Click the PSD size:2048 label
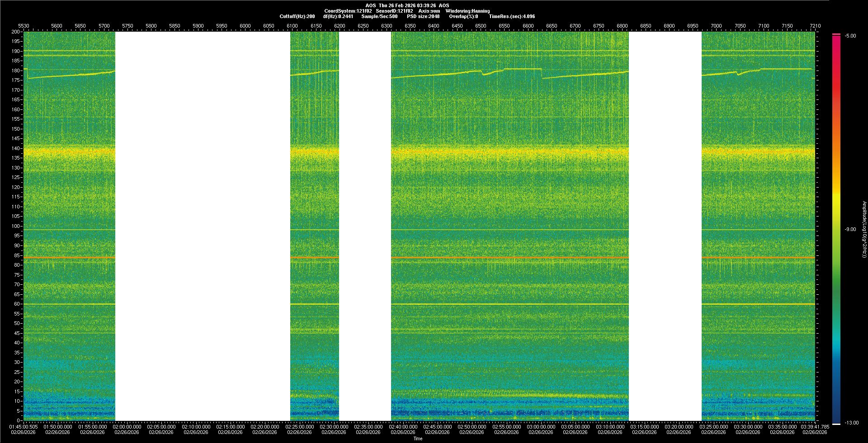The image size is (868, 443). click(x=423, y=16)
